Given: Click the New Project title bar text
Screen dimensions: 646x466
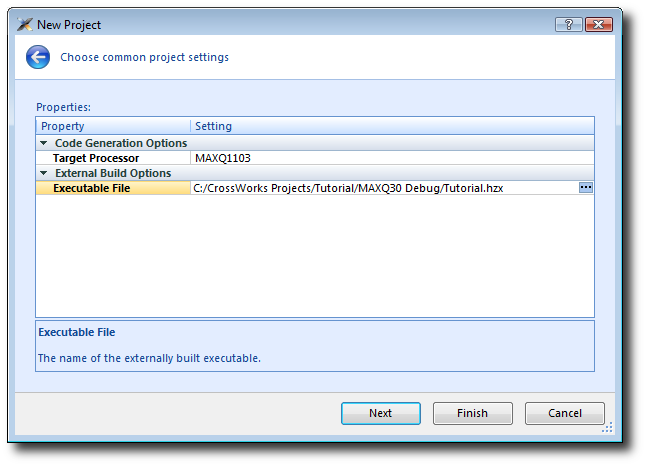Looking at the screenshot, I should pos(69,24).
